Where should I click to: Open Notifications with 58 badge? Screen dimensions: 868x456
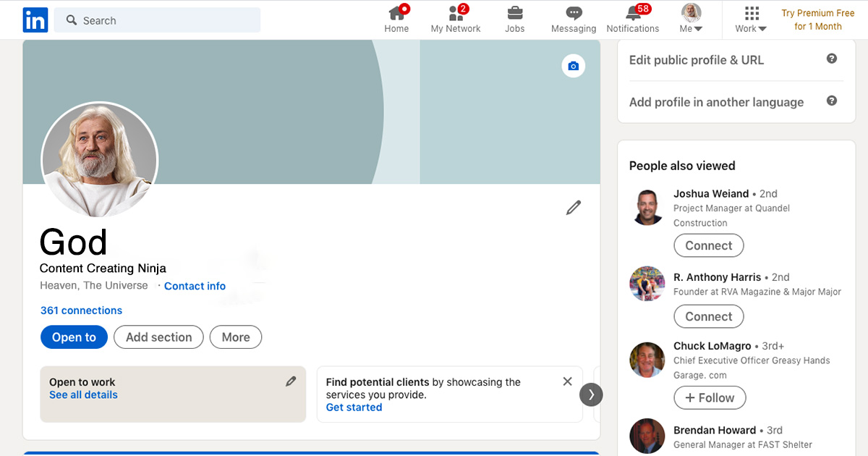point(633,20)
